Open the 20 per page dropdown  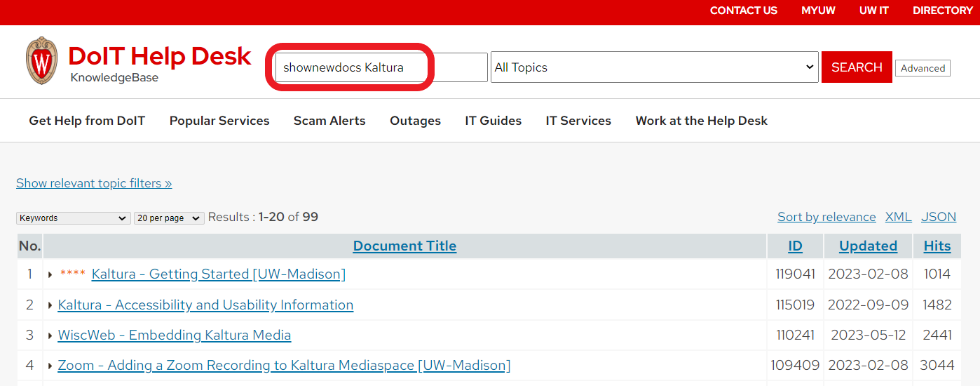169,218
